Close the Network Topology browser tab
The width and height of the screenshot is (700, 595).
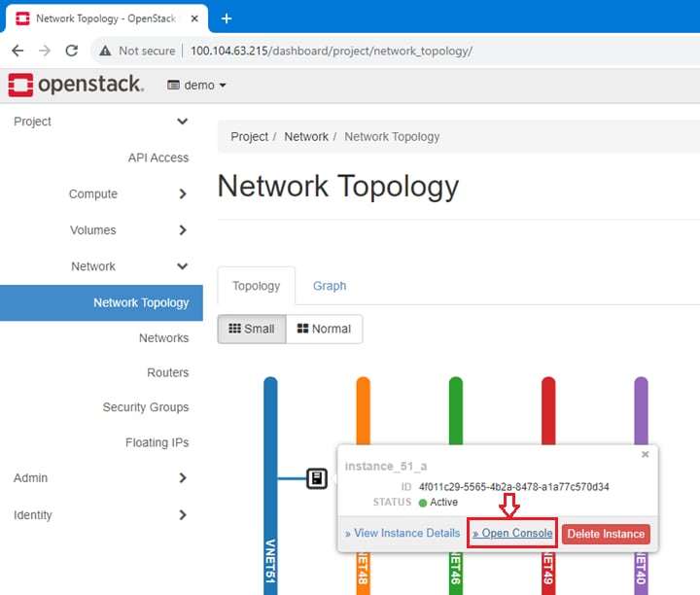(194, 18)
